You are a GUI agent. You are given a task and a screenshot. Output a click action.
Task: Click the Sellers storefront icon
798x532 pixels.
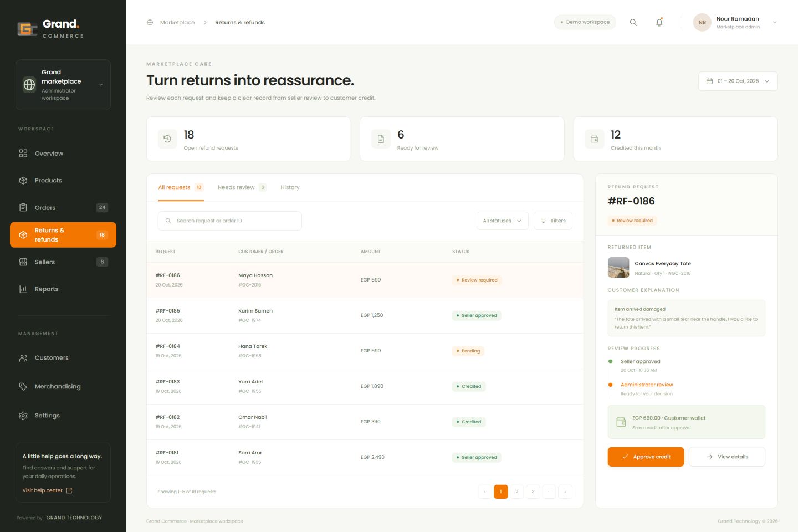coord(23,262)
